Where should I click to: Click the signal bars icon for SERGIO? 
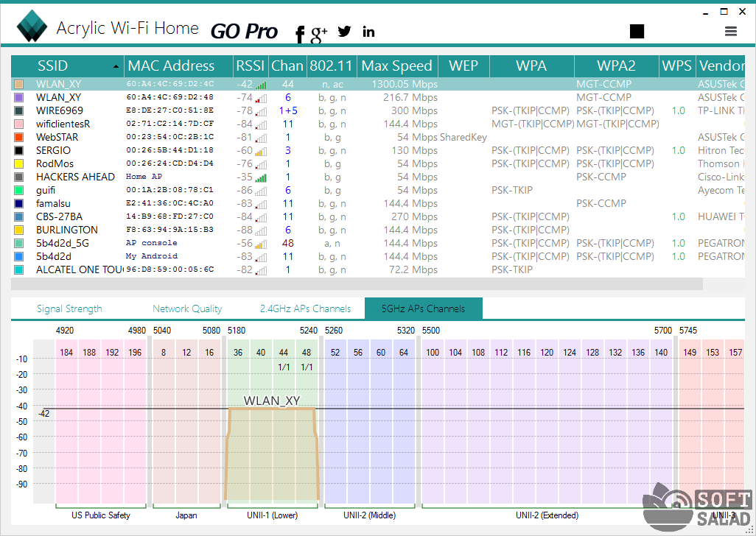(x=261, y=151)
